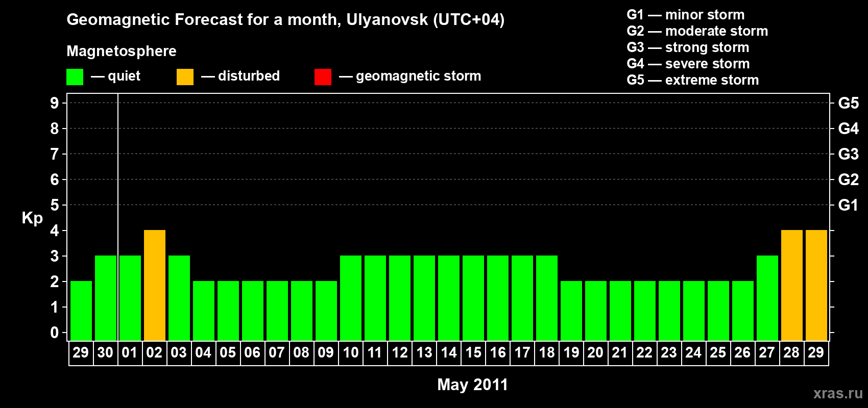Image resolution: width=868 pixels, height=408 pixels.
Task: Click the Kp value 0 on axis
Action: (55, 333)
